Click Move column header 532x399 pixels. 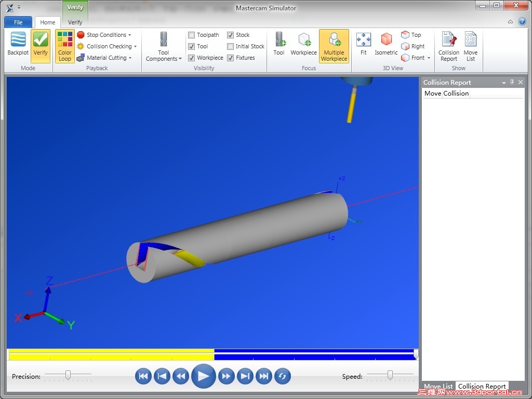click(x=433, y=94)
